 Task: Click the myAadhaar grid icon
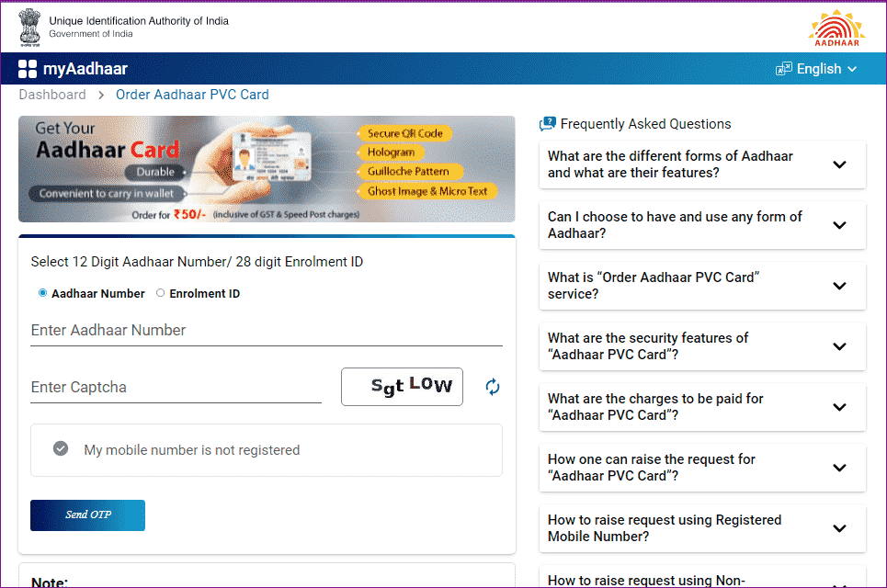(28, 69)
